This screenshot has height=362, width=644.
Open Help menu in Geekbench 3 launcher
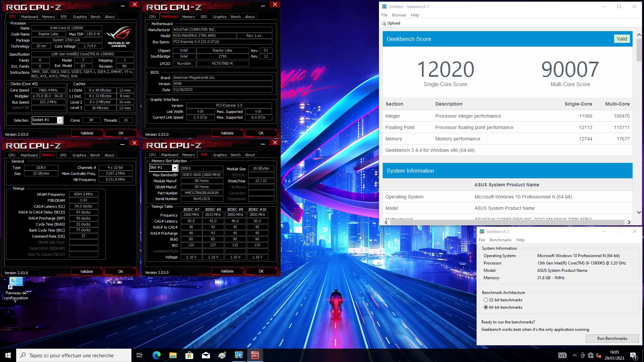click(520, 240)
